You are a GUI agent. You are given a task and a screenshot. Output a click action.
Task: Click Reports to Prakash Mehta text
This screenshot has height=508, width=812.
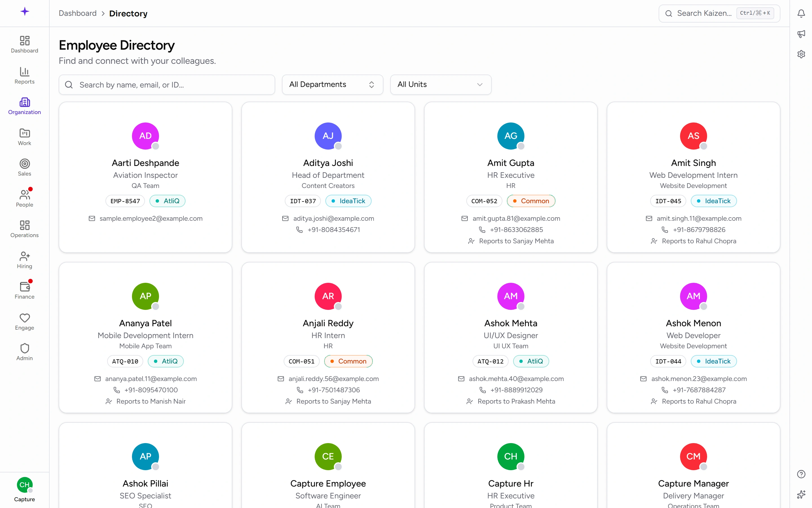pyautogui.click(x=516, y=402)
